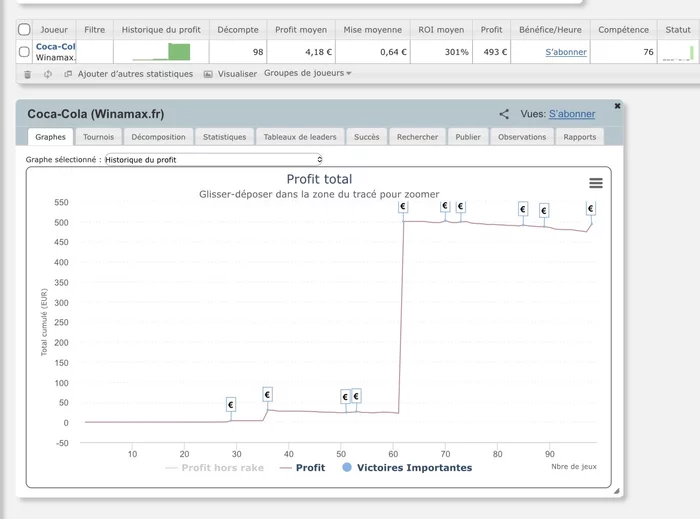Click the Statut sparkline in table row
The height and width of the screenshot is (519, 700).
tap(678, 53)
